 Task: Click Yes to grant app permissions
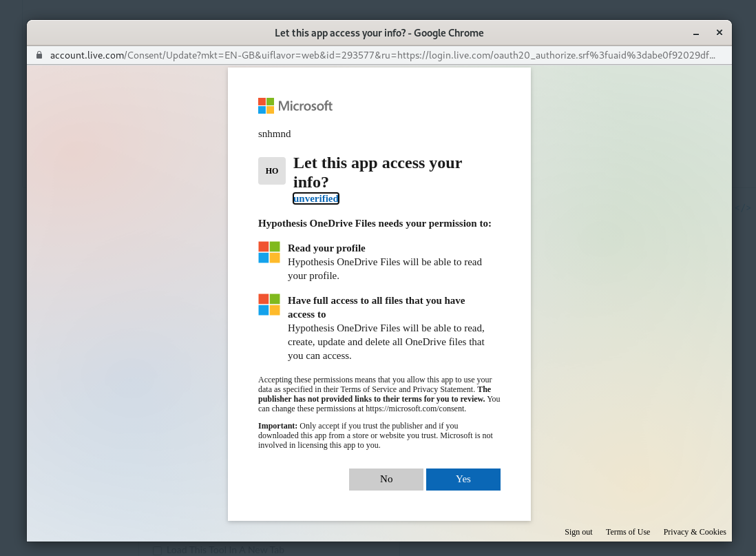point(463,479)
